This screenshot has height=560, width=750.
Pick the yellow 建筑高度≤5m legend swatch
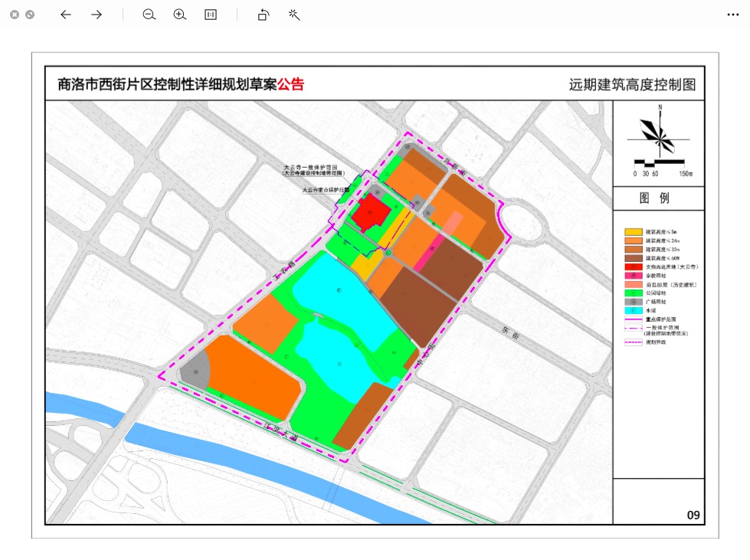634,231
